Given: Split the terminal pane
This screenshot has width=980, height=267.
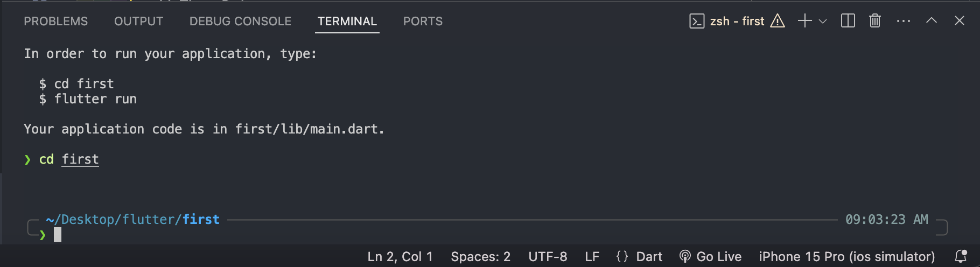Looking at the screenshot, I should [x=848, y=21].
